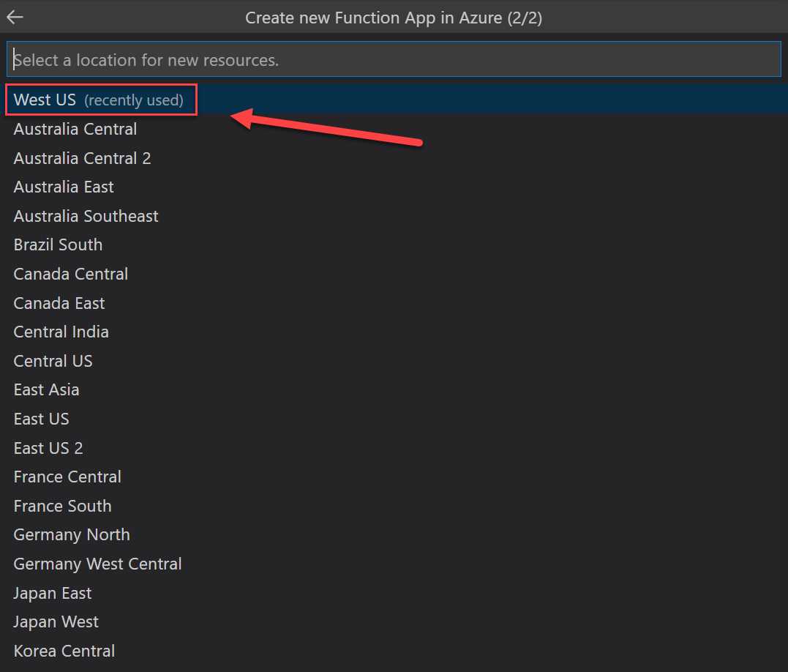Image resolution: width=788 pixels, height=672 pixels.
Task: Select Australia East location
Action: (64, 187)
